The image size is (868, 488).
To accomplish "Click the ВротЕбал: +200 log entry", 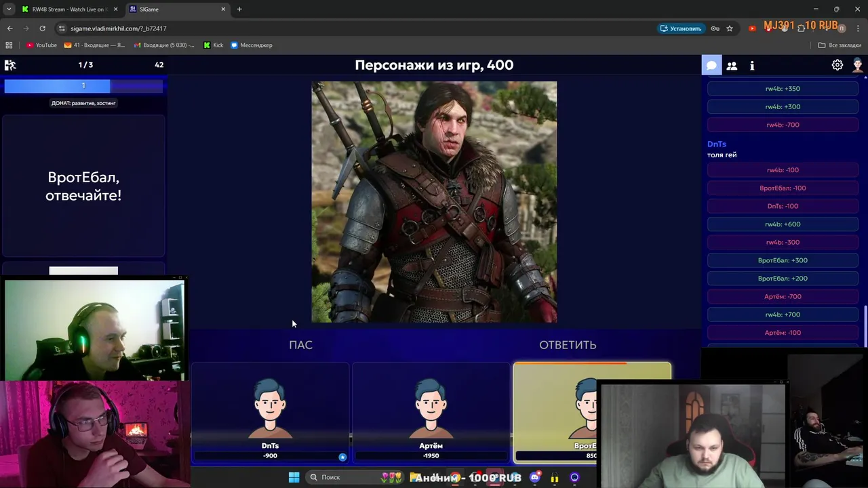I will click(783, 279).
